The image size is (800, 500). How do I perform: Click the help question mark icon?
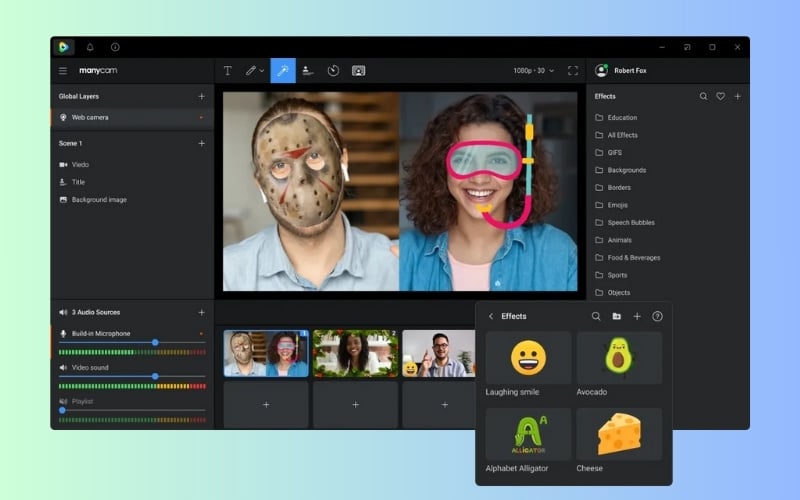point(657,316)
